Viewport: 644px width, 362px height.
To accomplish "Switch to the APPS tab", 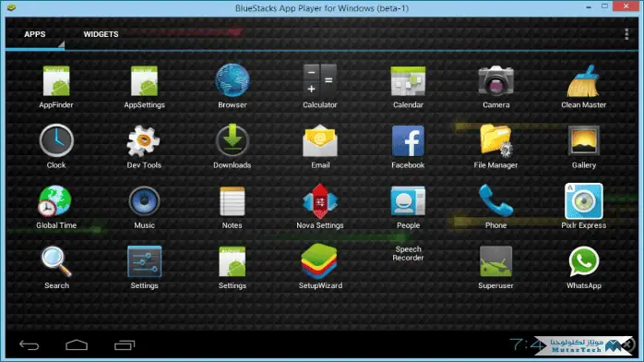I will [35, 34].
